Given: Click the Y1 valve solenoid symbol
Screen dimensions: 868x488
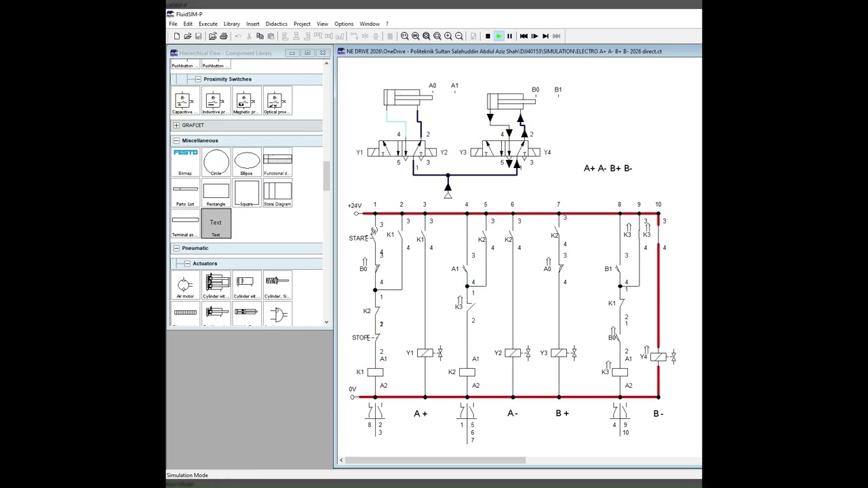Looking at the screenshot, I should (425, 353).
